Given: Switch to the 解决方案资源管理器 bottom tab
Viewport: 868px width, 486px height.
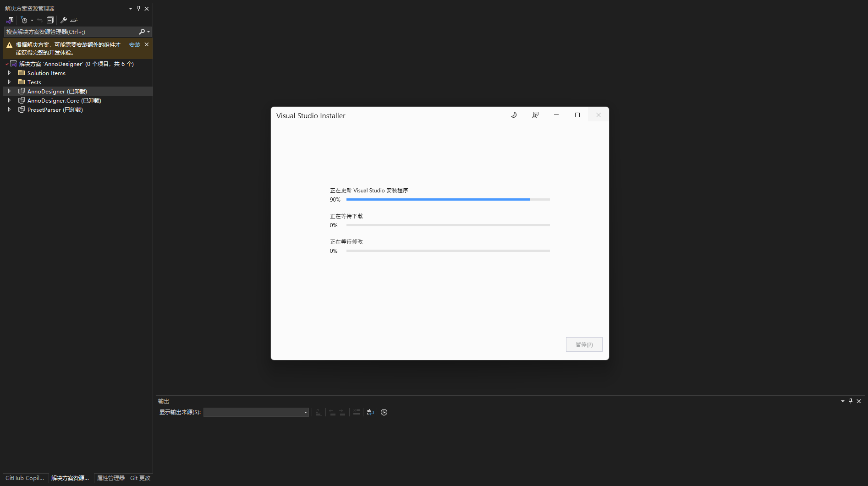Looking at the screenshot, I should pos(70,478).
